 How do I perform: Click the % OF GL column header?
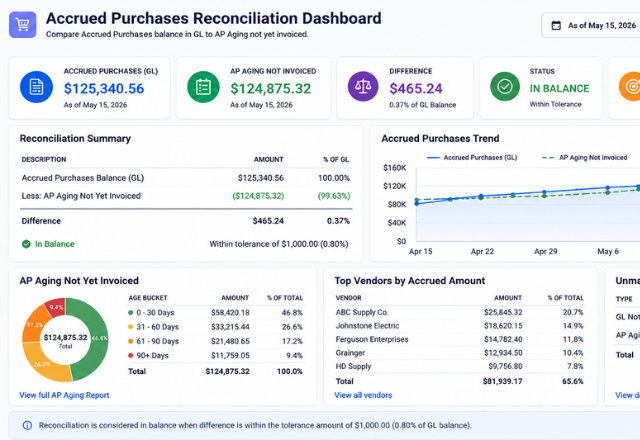click(336, 160)
